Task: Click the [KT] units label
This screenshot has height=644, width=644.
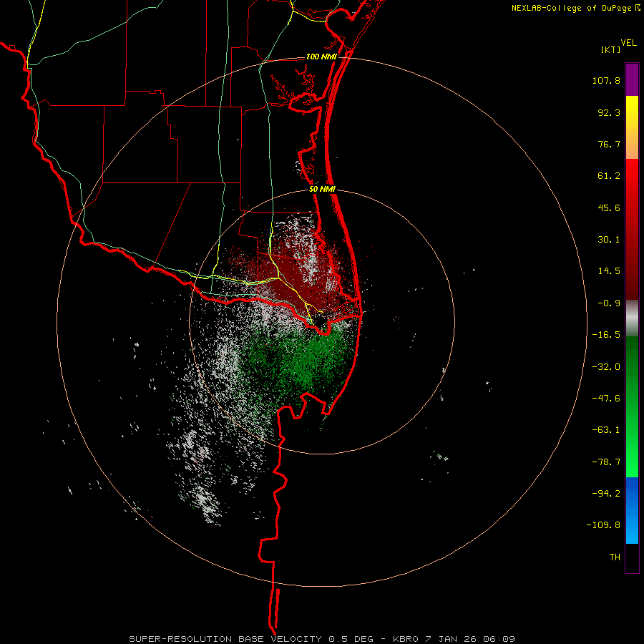Action: pos(611,49)
